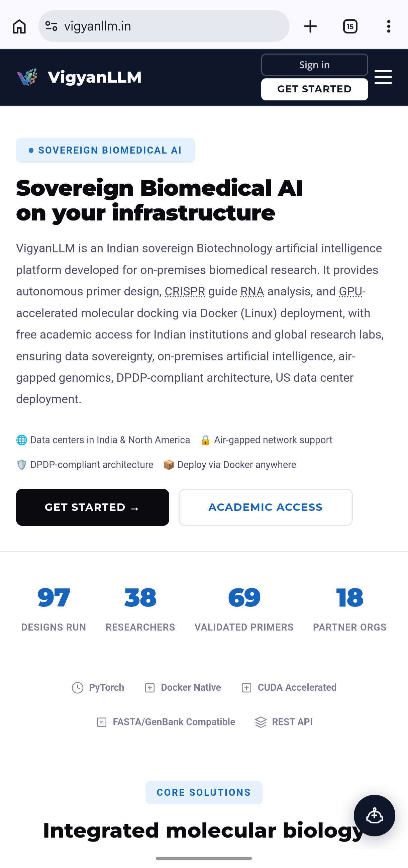Expand the hamburger navigation menu
408x868 pixels.
[383, 77]
